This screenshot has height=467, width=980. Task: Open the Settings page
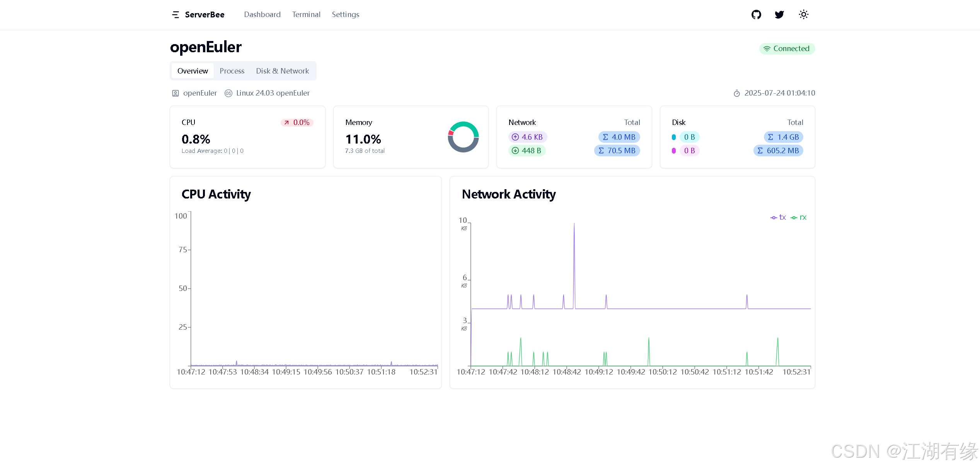click(x=345, y=15)
